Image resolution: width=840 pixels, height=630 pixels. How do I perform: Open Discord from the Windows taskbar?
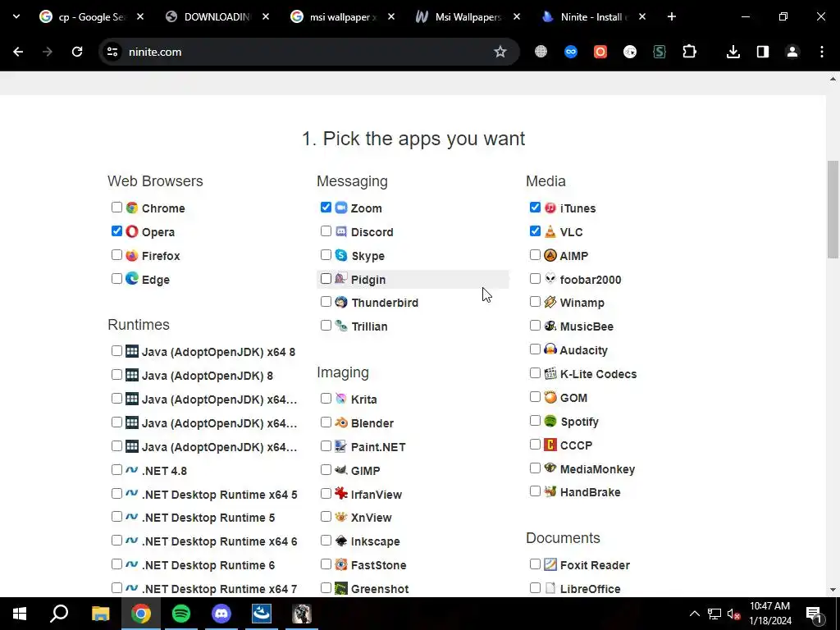[221, 614]
